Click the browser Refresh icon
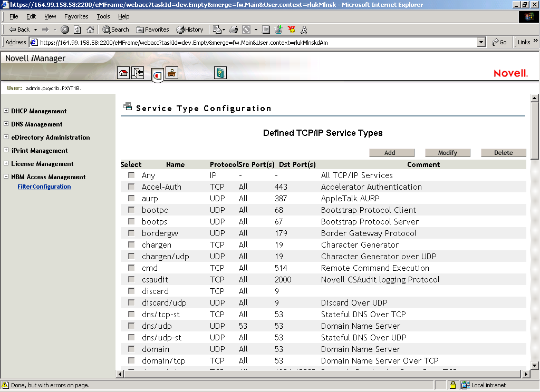Viewport: 540px width, 392px height. click(x=78, y=30)
